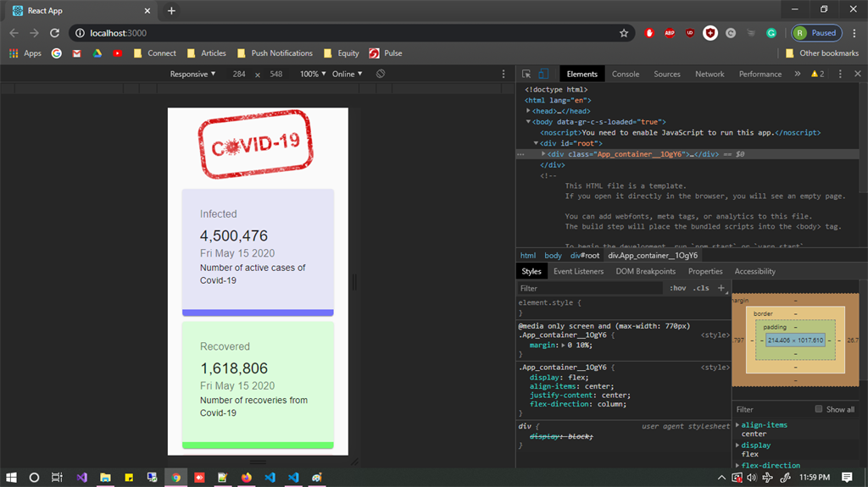
Task: Open the Gmail bookmark icon
Action: (x=77, y=53)
